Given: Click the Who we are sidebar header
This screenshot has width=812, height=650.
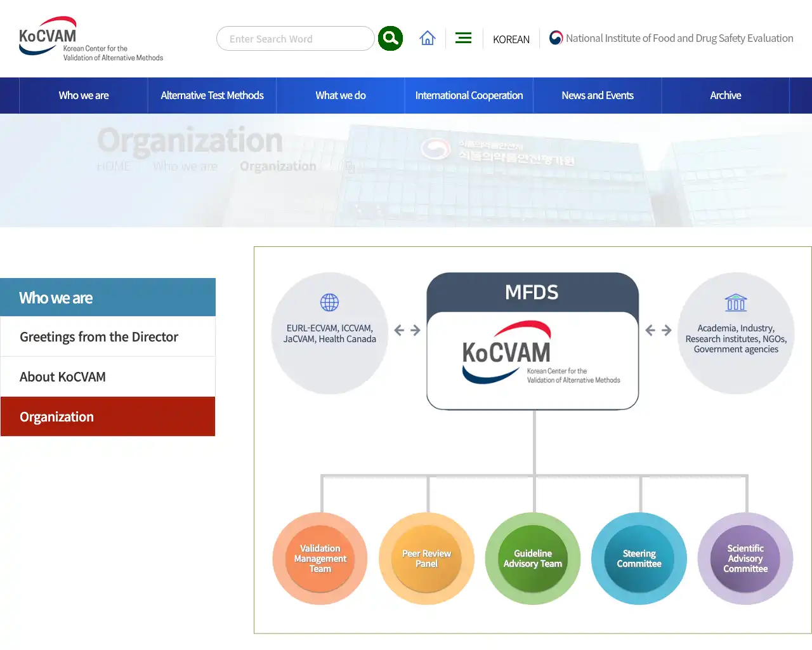Looking at the screenshot, I should (x=108, y=298).
